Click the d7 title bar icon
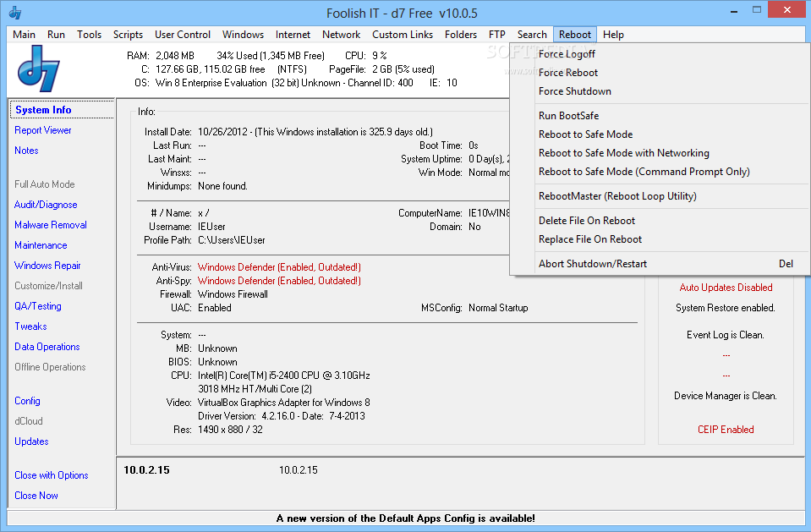The image size is (811, 532). point(15,13)
